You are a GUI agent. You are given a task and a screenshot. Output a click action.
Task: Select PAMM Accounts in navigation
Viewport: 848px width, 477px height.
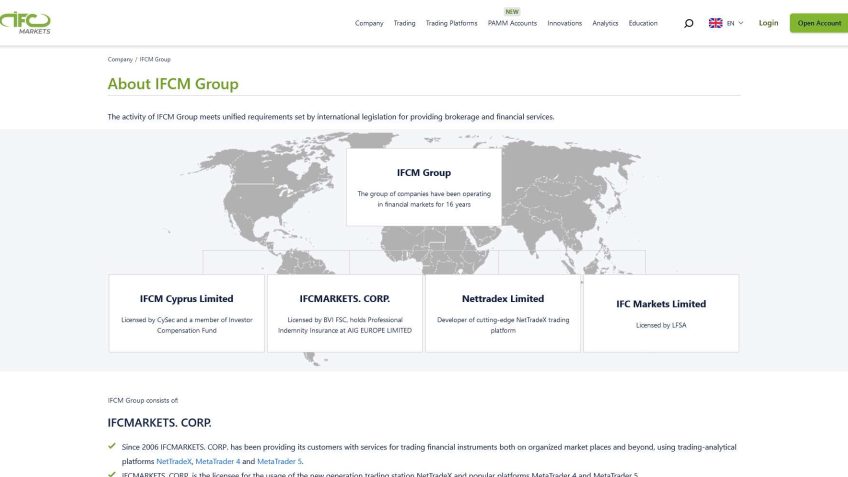pos(512,23)
